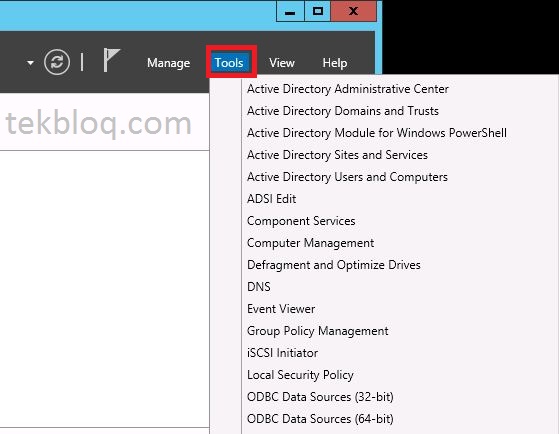This screenshot has height=434, width=559.
Task: Click the Tools menu
Action: (x=229, y=63)
